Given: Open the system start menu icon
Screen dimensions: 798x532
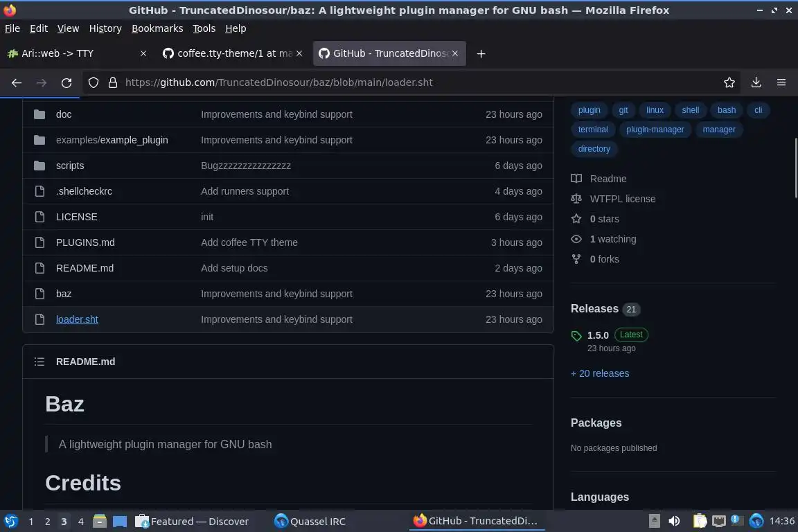Looking at the screenshot, I should point(10,521).
